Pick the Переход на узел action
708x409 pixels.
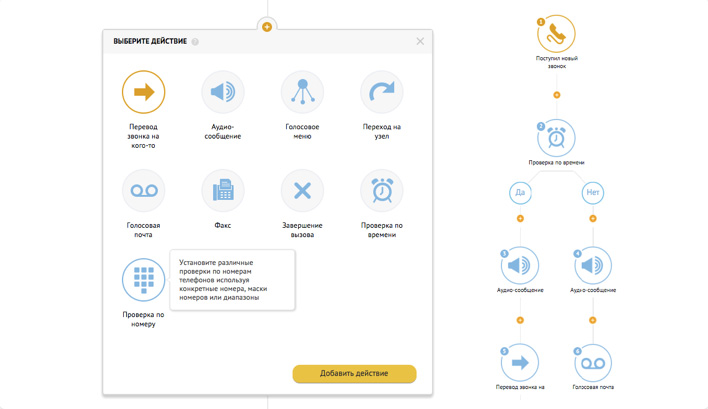coord(381,92)
